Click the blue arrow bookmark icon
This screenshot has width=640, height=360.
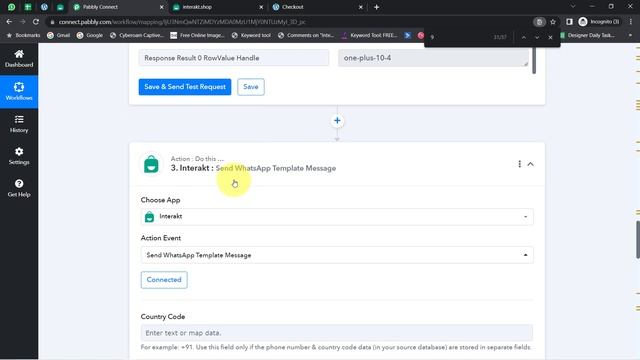click(x=407, y=36)
